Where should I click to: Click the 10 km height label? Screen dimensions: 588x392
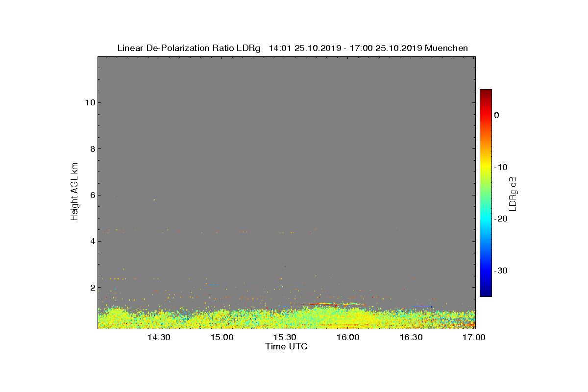[89, 102]
